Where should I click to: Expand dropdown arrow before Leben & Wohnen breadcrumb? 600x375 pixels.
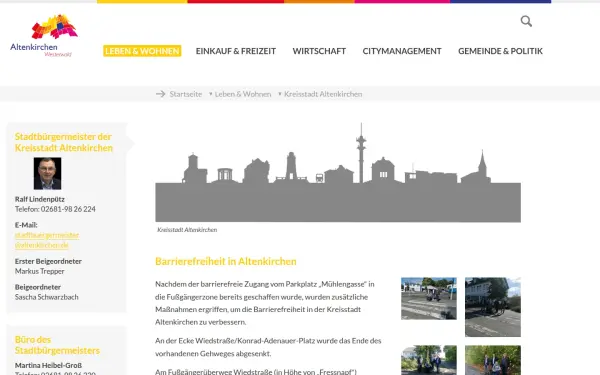click(210, 94)
